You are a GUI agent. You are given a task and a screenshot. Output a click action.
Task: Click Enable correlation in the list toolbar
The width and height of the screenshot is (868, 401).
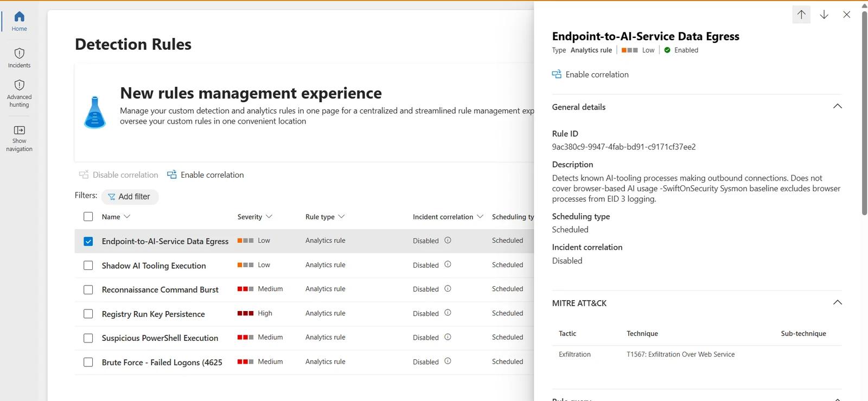[x=206, y=174]
